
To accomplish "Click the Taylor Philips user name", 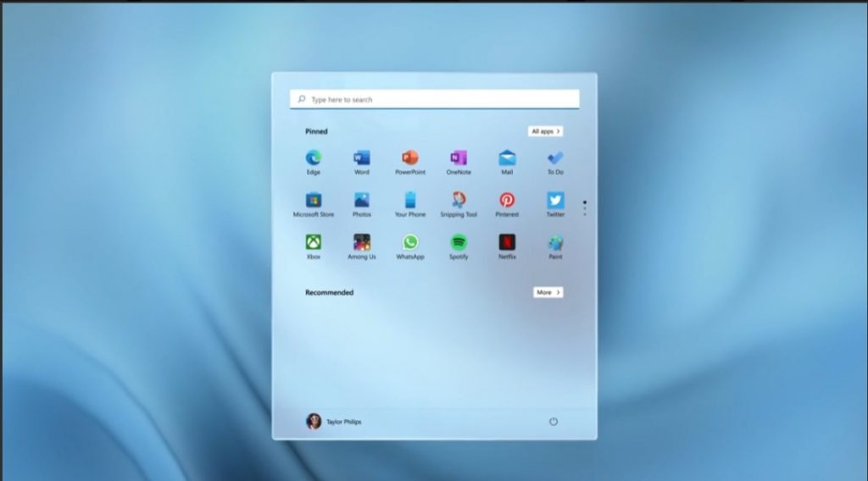I will 344,422.
